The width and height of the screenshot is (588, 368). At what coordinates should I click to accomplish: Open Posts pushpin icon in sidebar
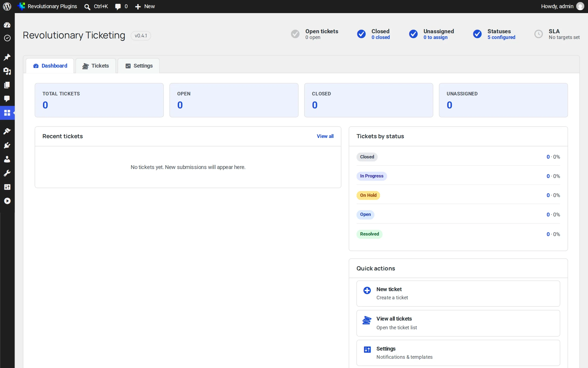tap(7, 57)
